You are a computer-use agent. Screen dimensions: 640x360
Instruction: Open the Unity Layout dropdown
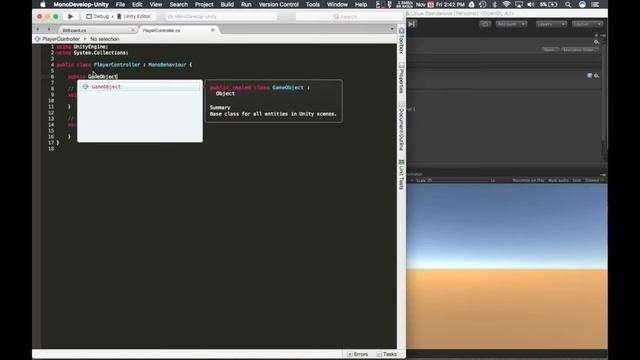click(x=587, y=24)
